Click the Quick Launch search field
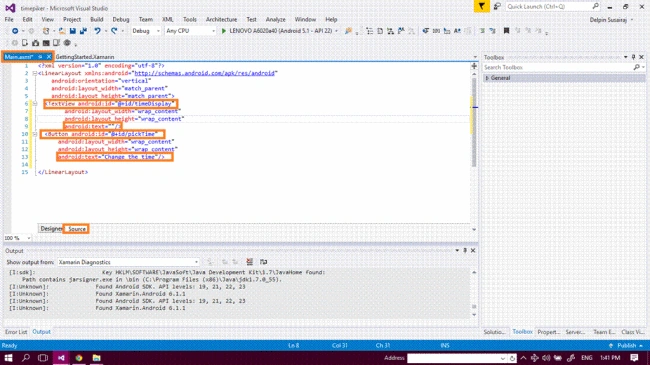This screenshot has height=365, width=650. [548, 6]
